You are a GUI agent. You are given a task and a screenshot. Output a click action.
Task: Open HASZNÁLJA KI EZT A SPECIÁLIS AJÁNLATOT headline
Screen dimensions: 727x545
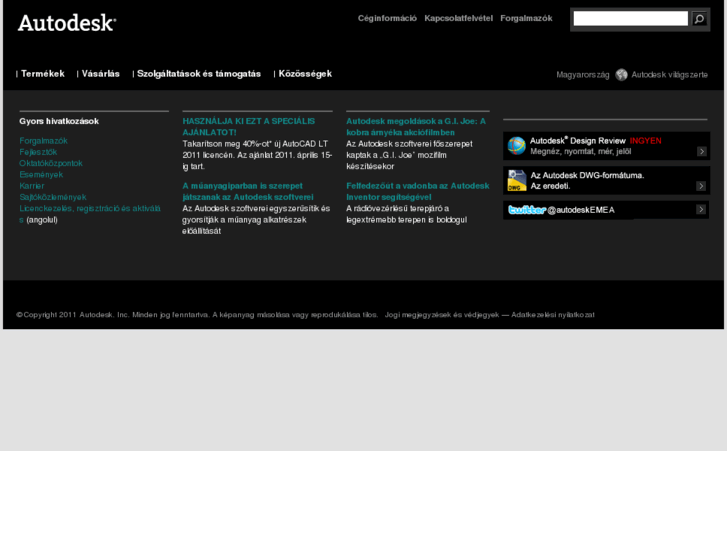pos(249,127)
